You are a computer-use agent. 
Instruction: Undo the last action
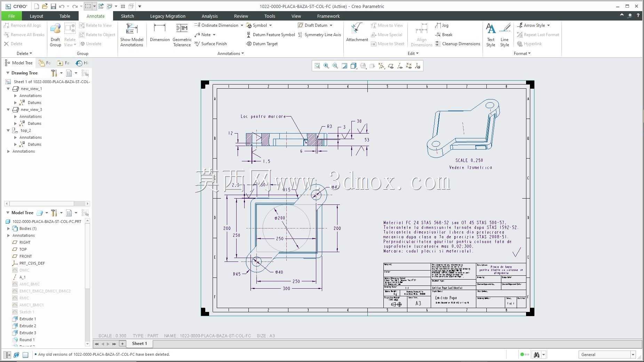tap(62, 6)
